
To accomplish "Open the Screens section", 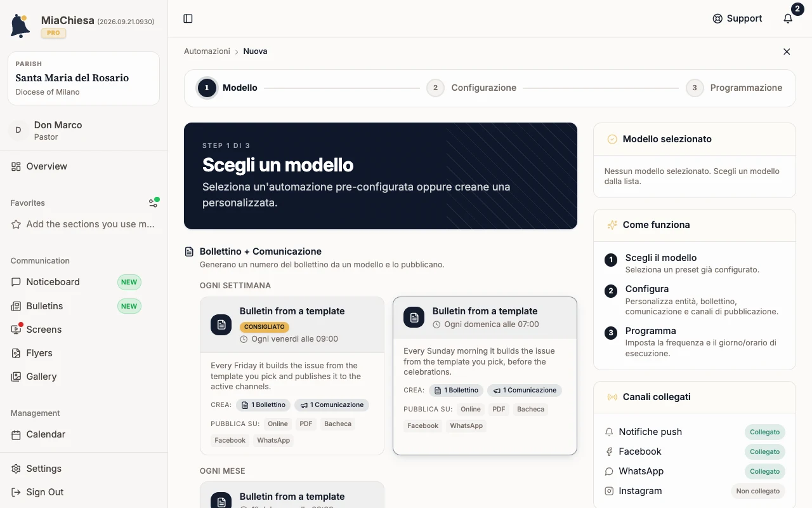I will pos(84,330).
